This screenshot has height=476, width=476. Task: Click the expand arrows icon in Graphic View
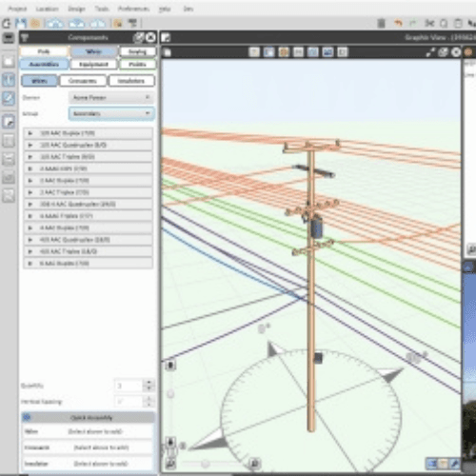430,52
